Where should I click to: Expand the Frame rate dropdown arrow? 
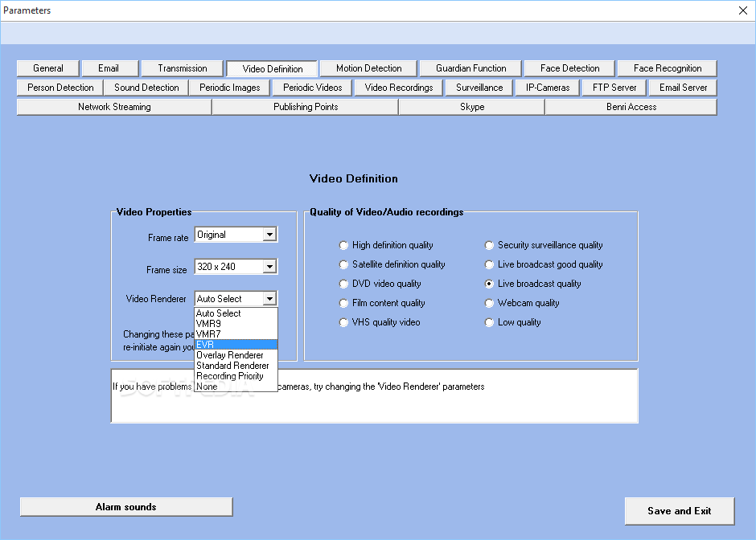(x=269, y=235)
